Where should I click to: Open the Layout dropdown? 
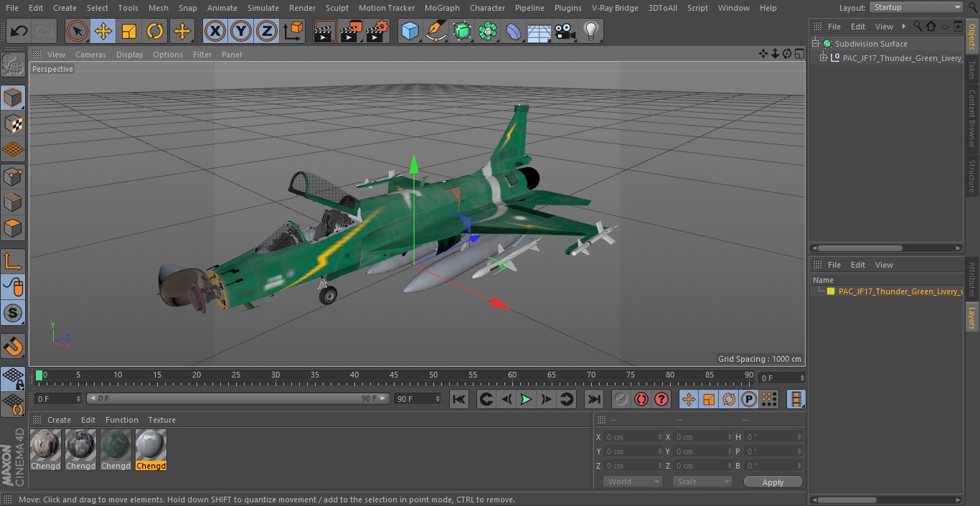pyautogui.click(x=917, y=7)
